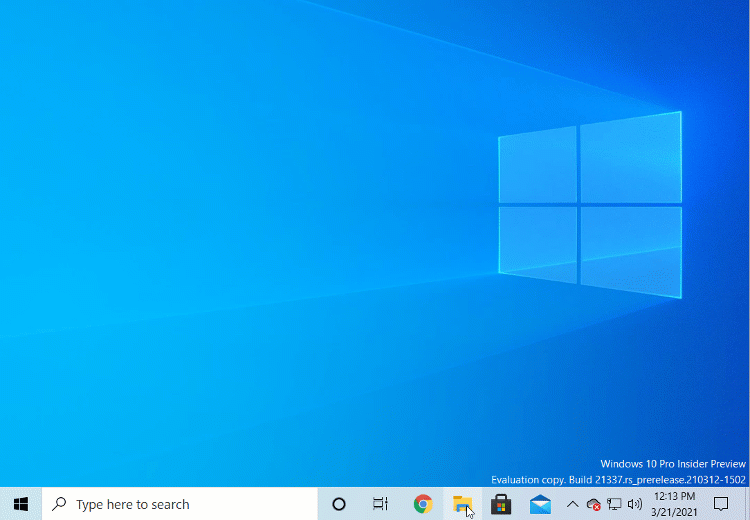Expand the hidden system tray icons chevron
Image resolution: width=750 pixels, height=520 pixels.
pyautogui.click(x=573, y=504)
